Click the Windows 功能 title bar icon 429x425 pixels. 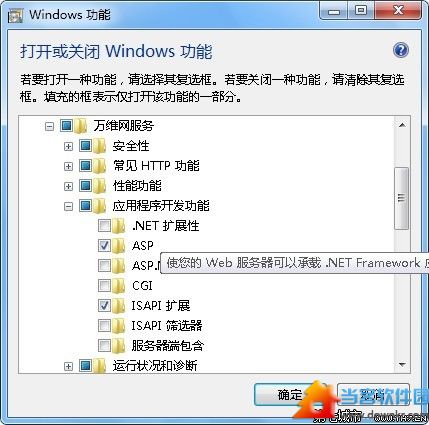[15, 15]
